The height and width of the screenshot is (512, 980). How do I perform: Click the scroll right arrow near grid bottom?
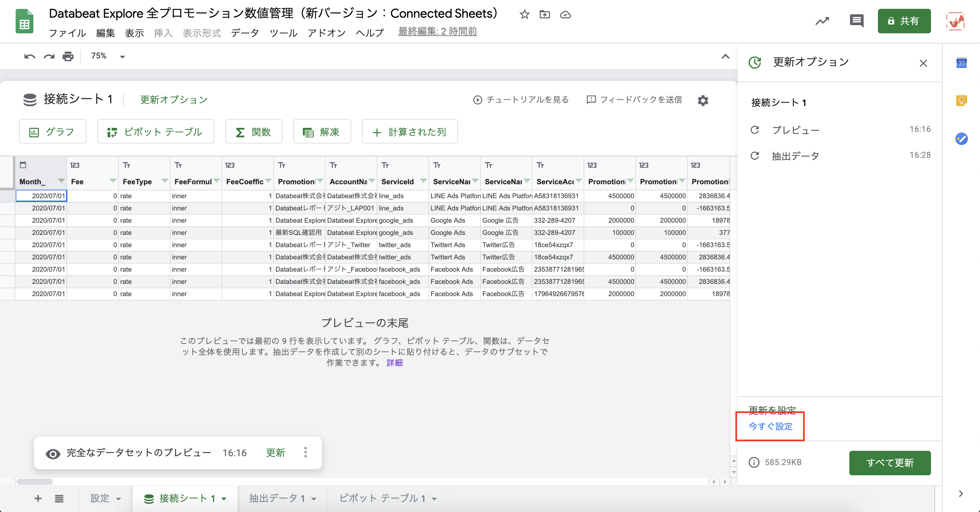725,482
